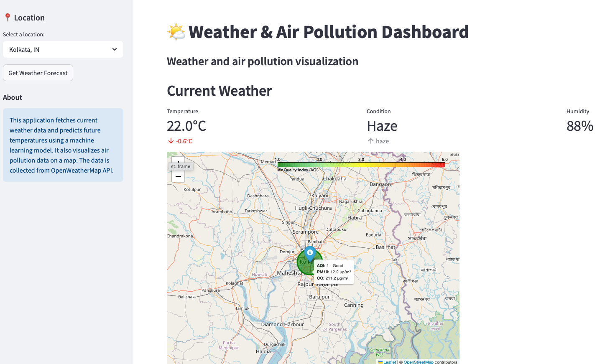Image resolution: width=605 pixels, height=364 pixels.
Task: Click the Serampore map label
Action: [306, 232]
